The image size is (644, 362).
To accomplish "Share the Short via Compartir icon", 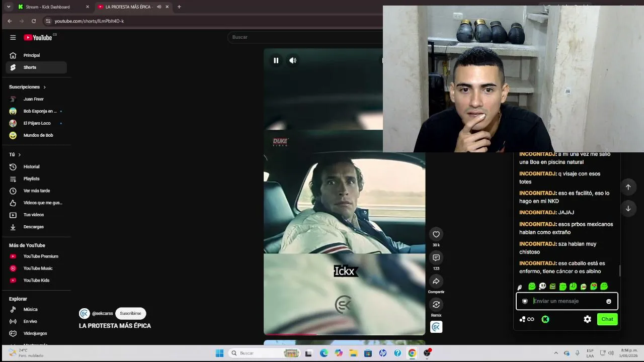I will 436,282.
